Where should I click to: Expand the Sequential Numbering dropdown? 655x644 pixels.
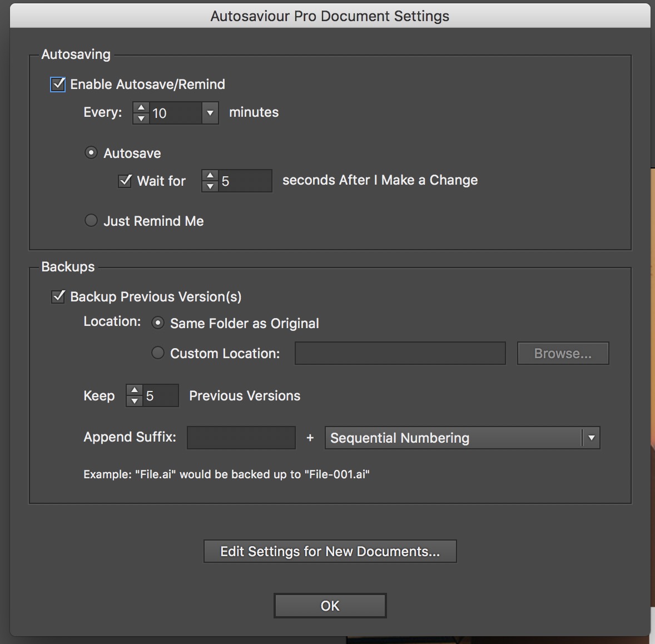click(591, 438)
